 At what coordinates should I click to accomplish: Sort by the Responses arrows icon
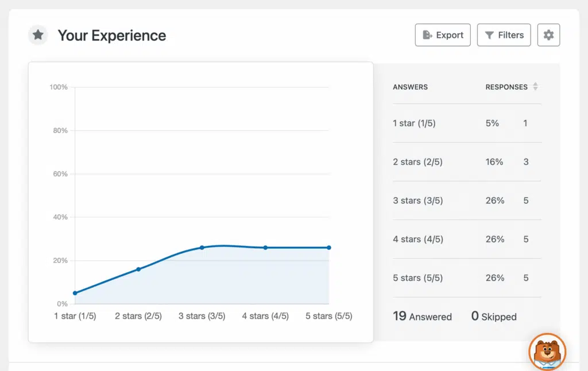[535, 86]
